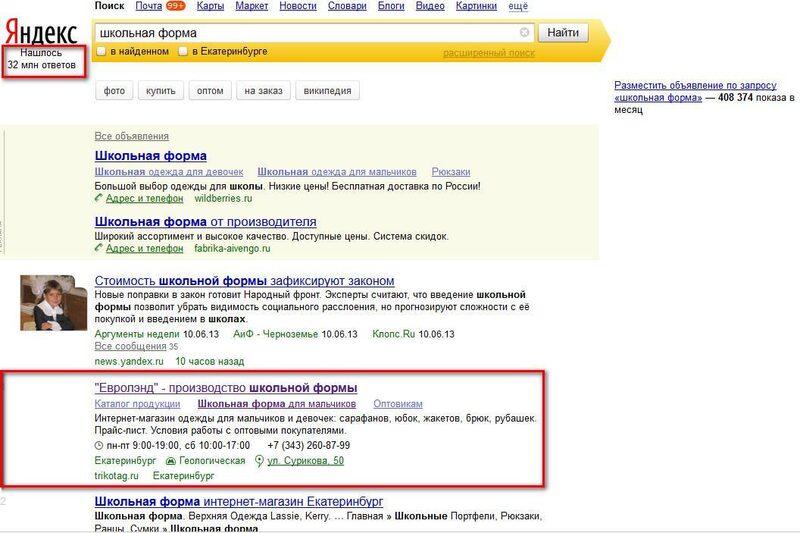Click the 'Геологическая' metro station label
Viewport: 800px width, 533px height.
tap(212, 461)
